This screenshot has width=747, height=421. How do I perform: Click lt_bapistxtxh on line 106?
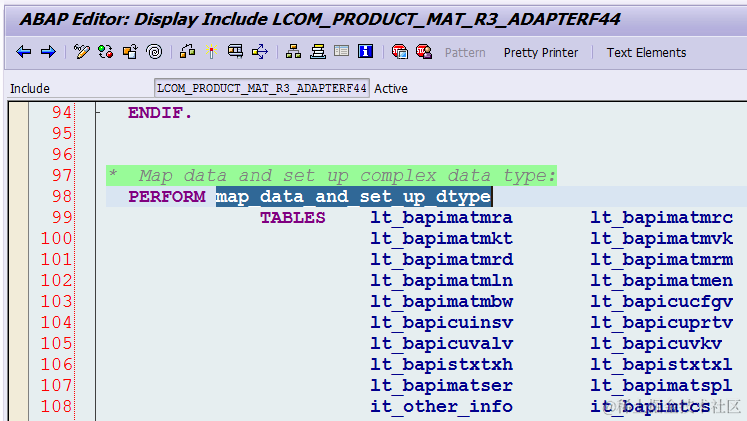point(442,364)
